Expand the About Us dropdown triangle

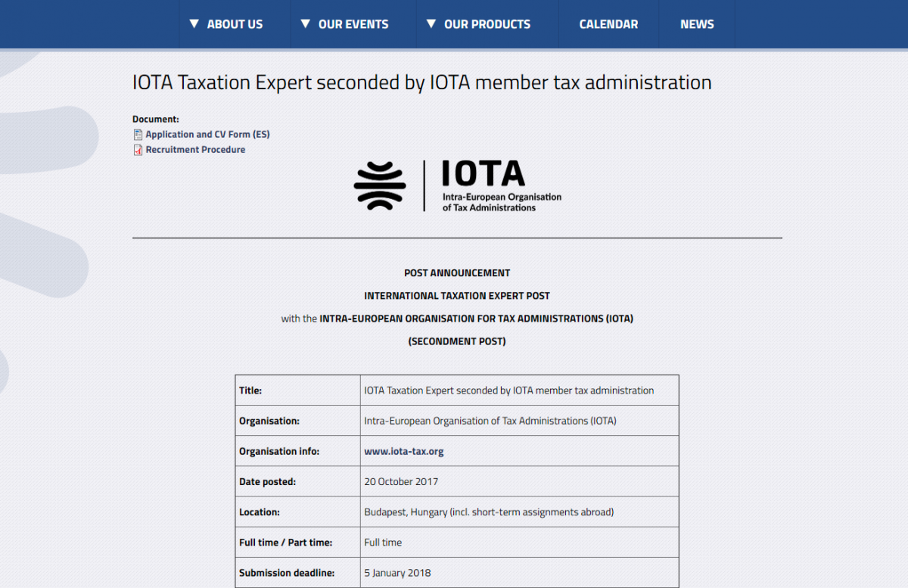click(x=194, y=23)
